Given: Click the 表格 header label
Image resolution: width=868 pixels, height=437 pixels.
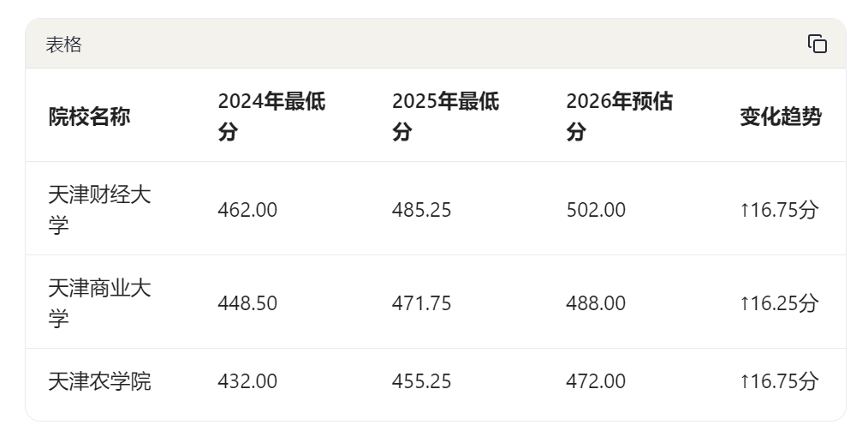Looking at the screenshot, I should [63, 45].
